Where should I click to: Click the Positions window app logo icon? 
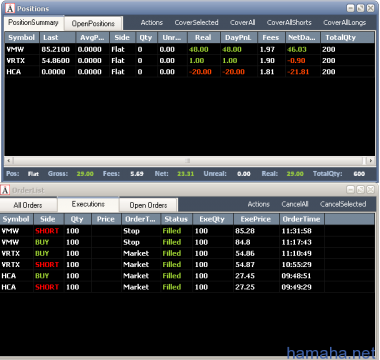[10, 8]
